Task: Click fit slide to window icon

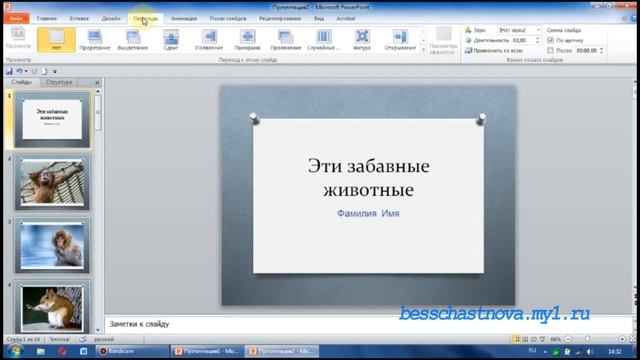Action: coord(632,339)
